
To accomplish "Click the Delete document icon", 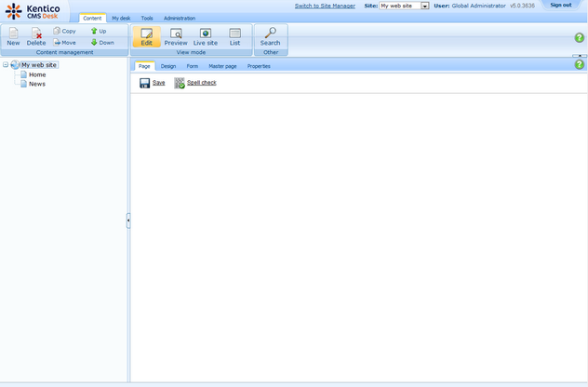I will (x=36, y=33).
